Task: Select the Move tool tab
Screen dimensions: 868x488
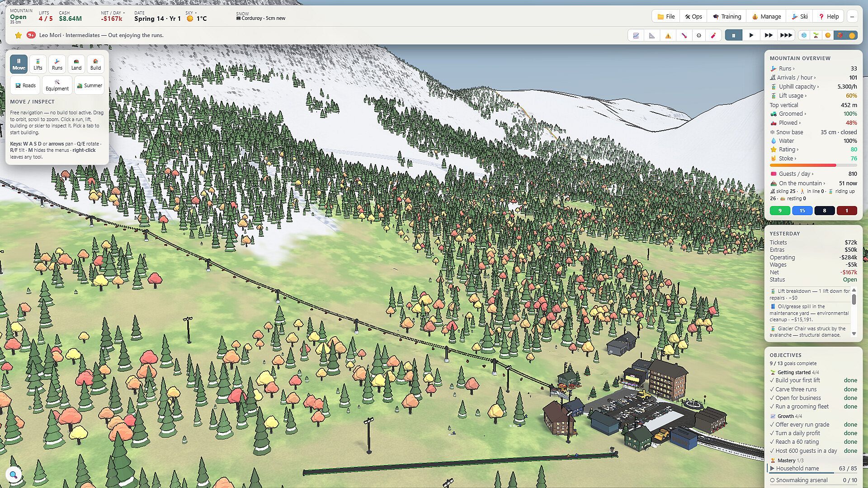Action: pos(19,64)
